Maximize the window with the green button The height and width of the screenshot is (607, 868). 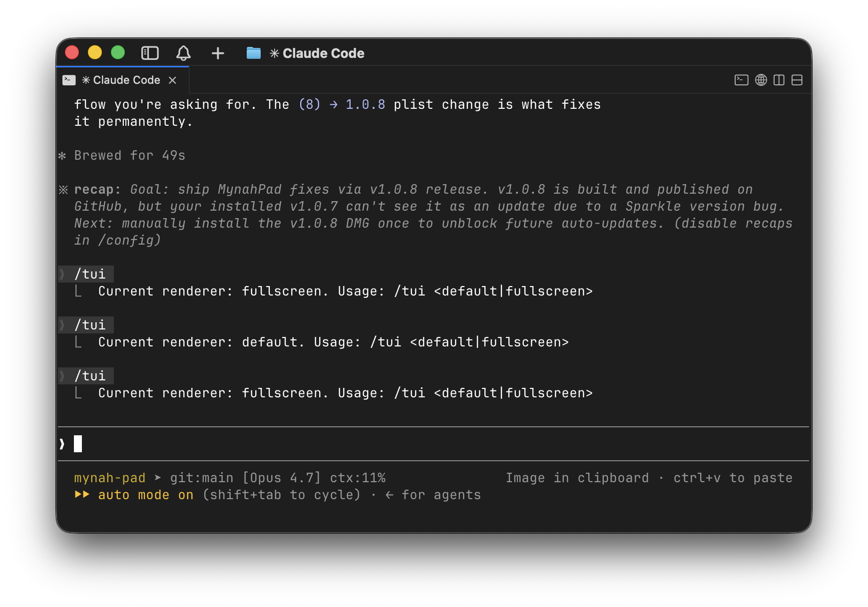(x=118, y=52)
